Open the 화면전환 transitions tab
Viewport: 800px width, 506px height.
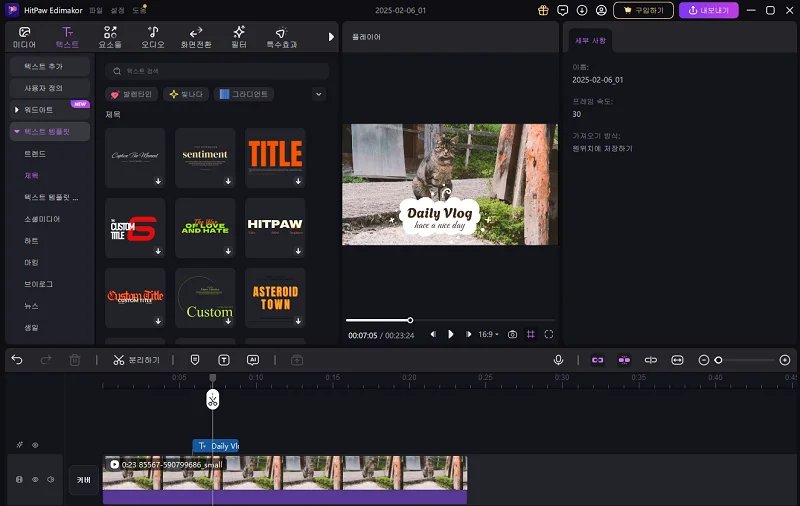pos(196,38)
